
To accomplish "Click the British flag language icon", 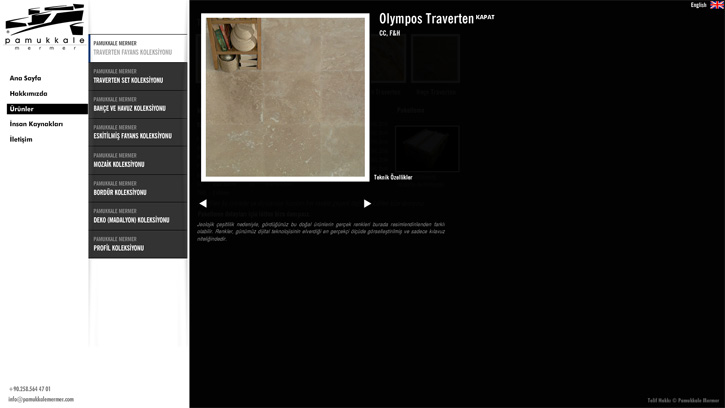I will click(x=717, y=5).
